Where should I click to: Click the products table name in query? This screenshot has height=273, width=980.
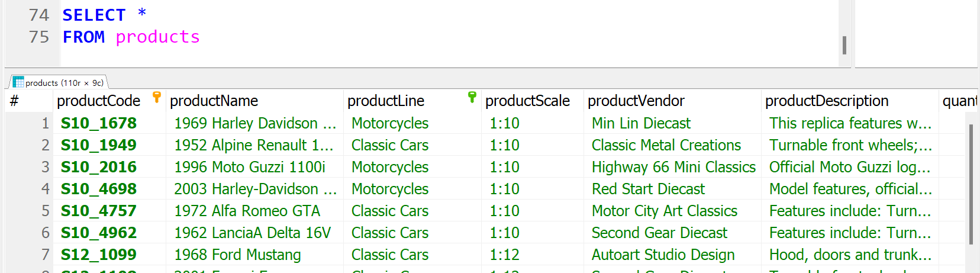tap(158, 37)
